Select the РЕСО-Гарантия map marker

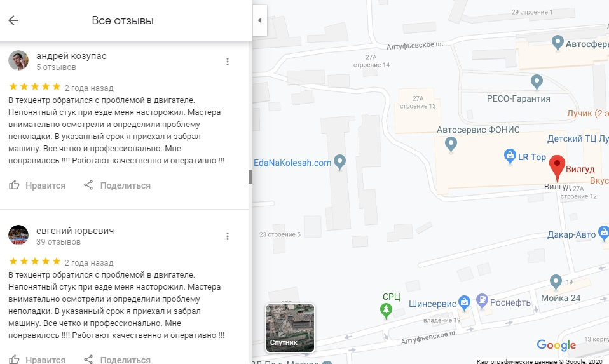[537, 82]
